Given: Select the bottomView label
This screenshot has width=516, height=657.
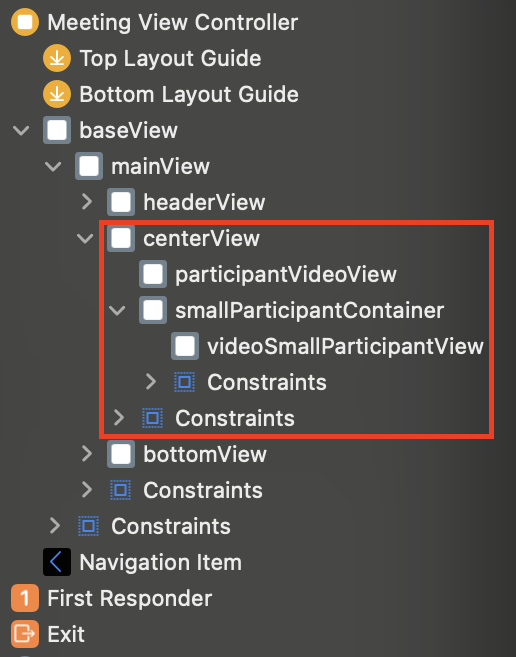Looking at the screenshot, I should pos(205,454).
